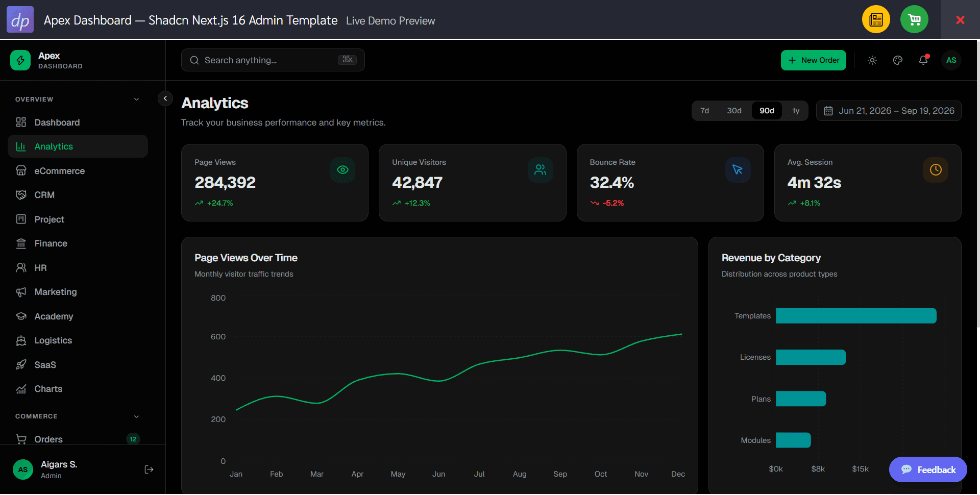Click the Search anything field
Image resolution: width=980 pixels, height=495 pixels.
[x=273, y=60]
